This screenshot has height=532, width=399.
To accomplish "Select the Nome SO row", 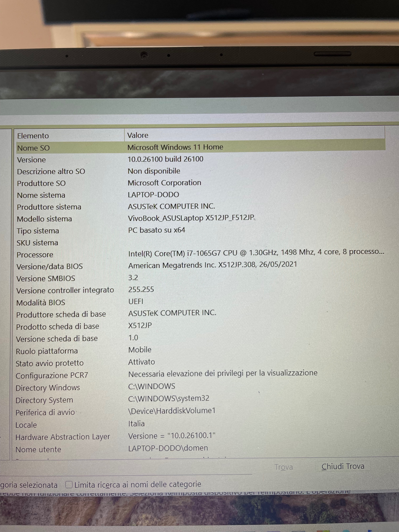I will tap(33, 148).
